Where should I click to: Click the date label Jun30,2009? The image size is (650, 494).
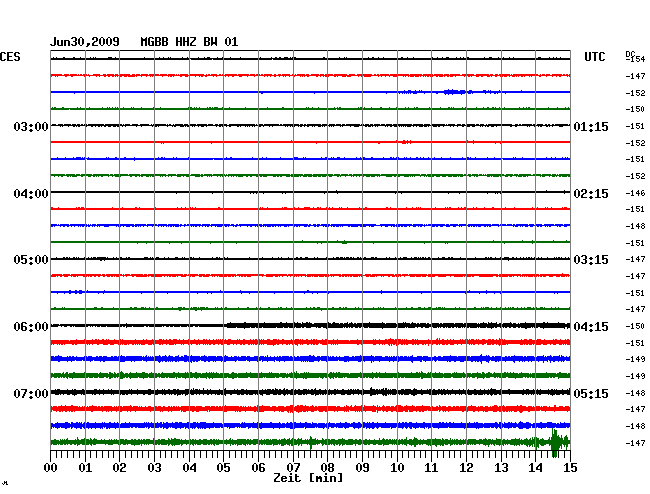[x=85, y=42]
